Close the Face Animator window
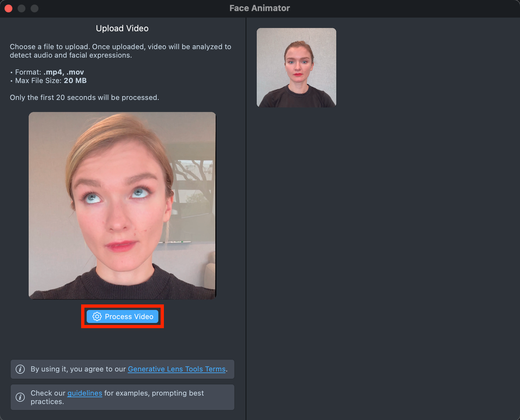This screenshot has width=520, height=420. [x=9, y=8]
